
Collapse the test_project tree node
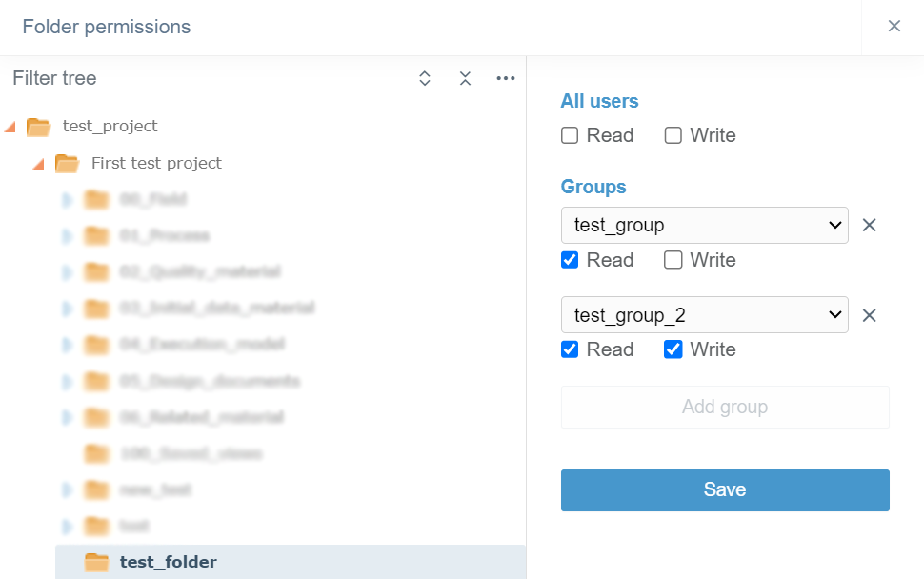[x=10, y=127]
